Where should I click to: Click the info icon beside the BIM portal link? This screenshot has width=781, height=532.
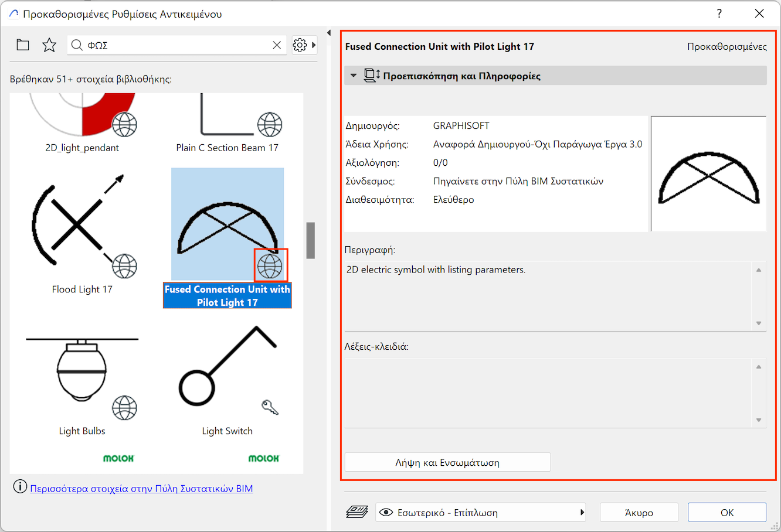(x=20, y=487)
